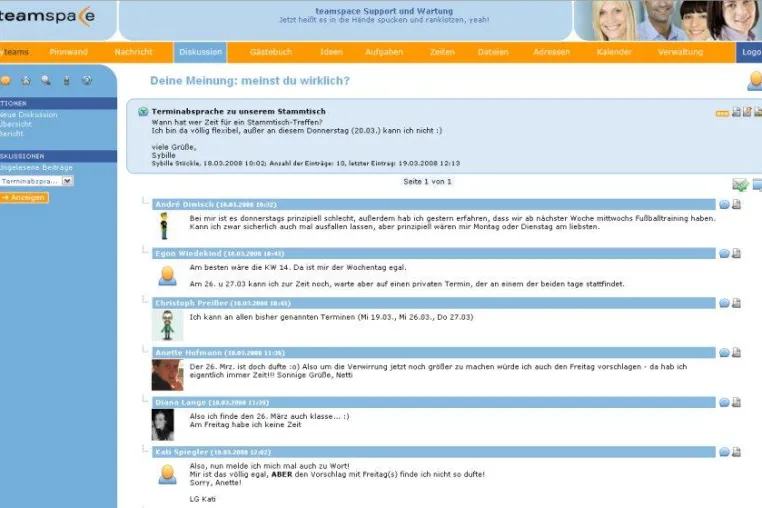Click the Anette Hofmann post header name

tap(189, 353)
